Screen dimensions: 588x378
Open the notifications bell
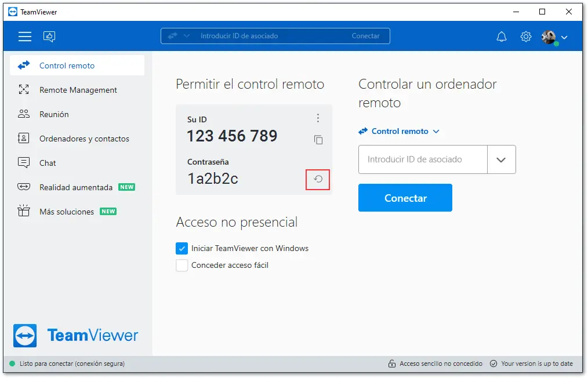(502, 37)
